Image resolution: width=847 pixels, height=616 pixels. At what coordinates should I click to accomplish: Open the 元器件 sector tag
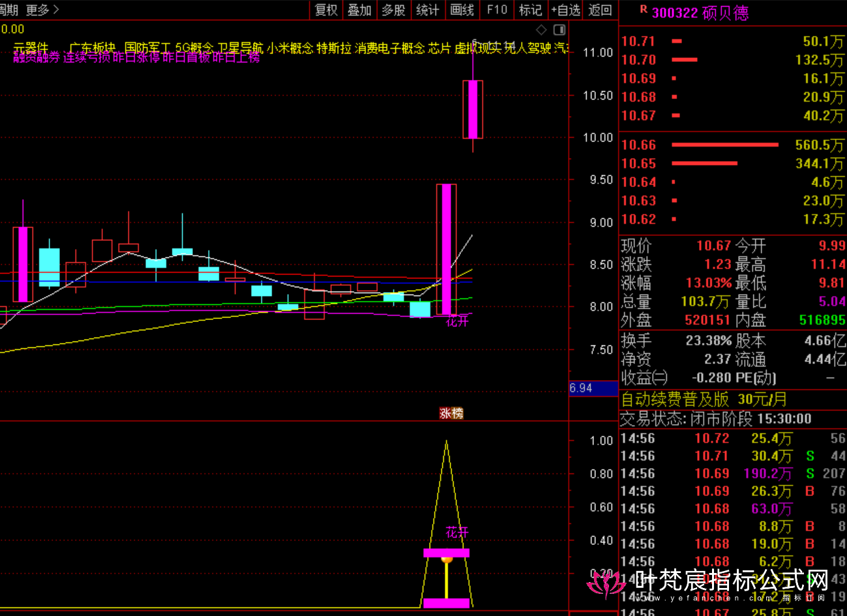31,48
